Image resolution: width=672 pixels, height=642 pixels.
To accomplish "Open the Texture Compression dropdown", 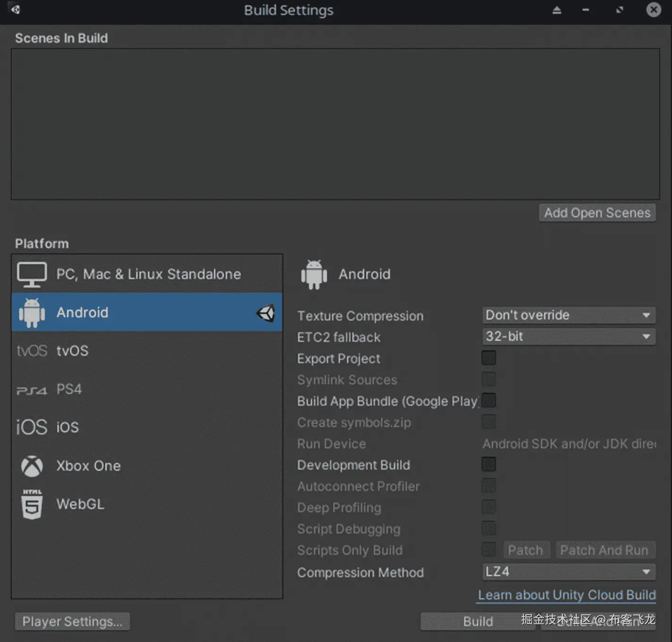I will 568,315.
